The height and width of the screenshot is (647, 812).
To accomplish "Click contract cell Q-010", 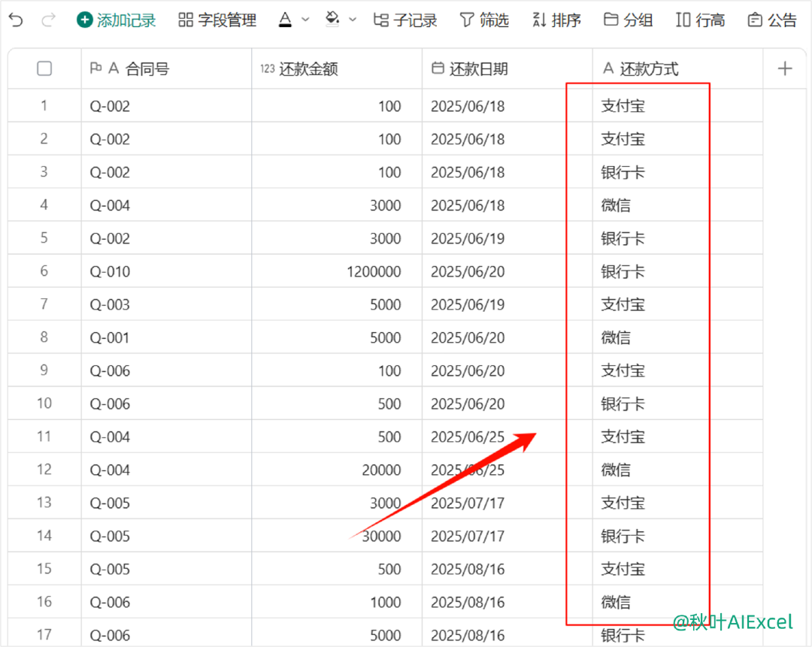I will [166, 271].
